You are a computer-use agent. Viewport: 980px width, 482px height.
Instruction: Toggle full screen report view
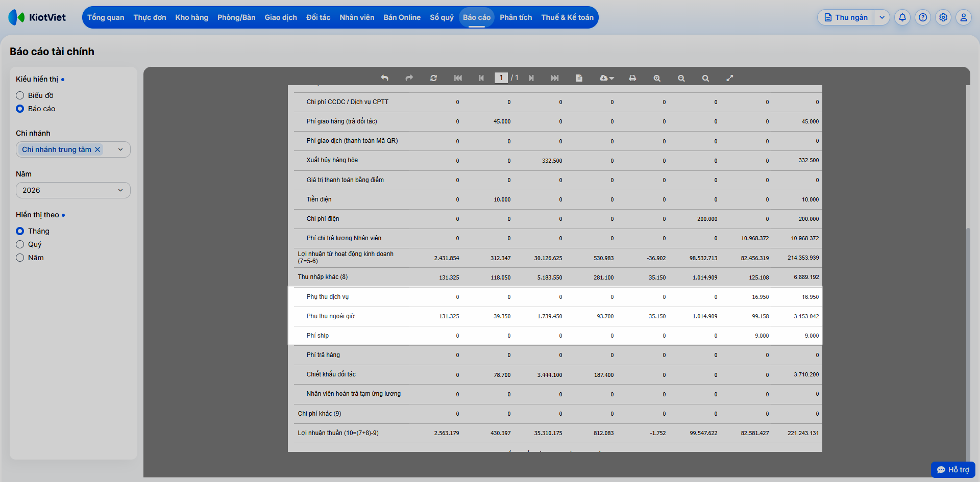click(x=730, y=78)
